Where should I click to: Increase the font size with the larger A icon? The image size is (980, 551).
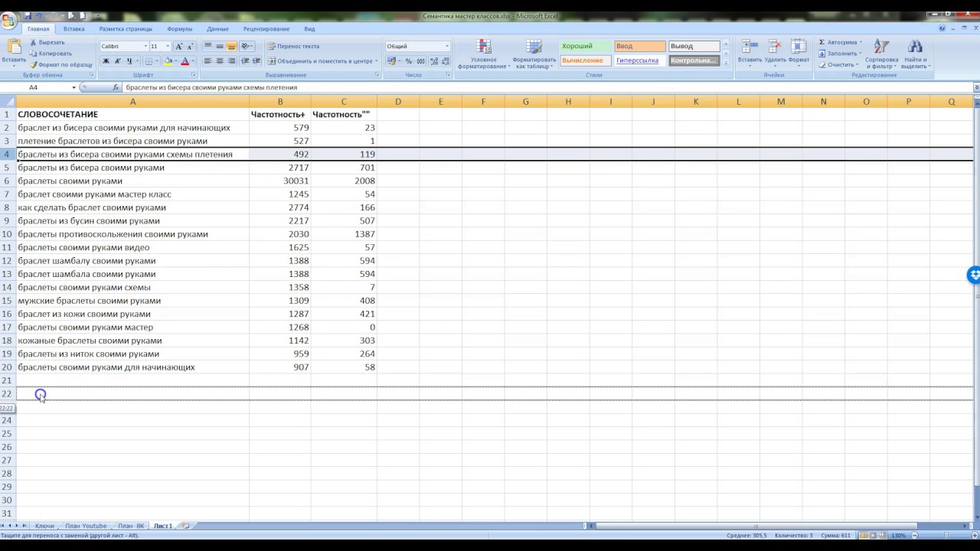pyautogui.click(x=179, y=47)
